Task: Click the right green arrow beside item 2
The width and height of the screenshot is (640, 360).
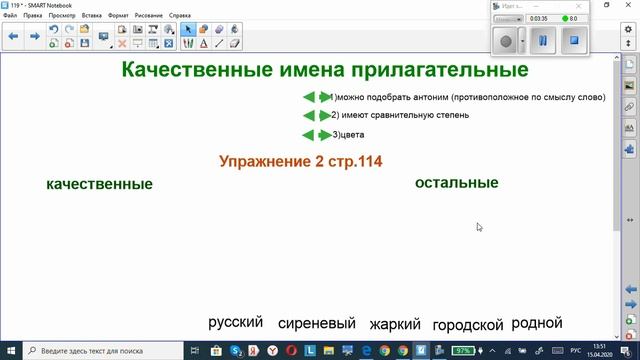Action: (325, 116)
